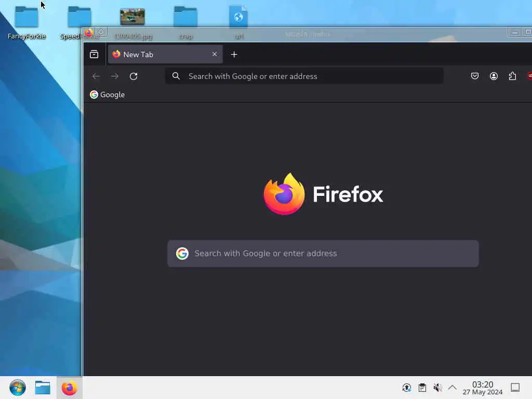Screen dimensions: 532x399
Task: Expand the hidden system tray icons arrow
Action: click(453, 388)
